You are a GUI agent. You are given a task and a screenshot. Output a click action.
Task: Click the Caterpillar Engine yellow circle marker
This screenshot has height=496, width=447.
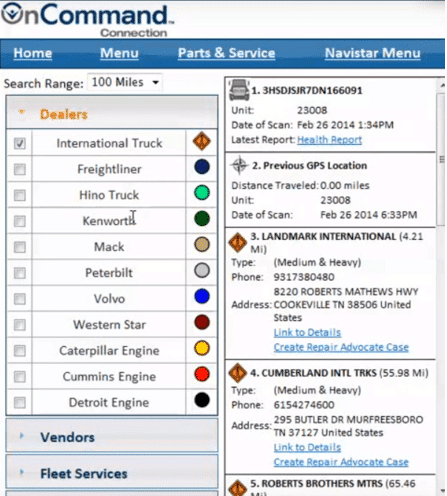click(x=202, y=348)
